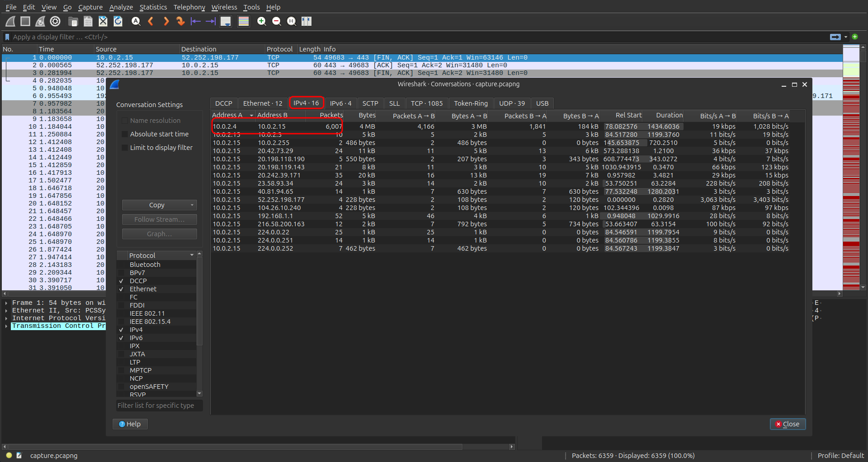
Task: Open the Statistics menu
Action: (x=153, y=7)
